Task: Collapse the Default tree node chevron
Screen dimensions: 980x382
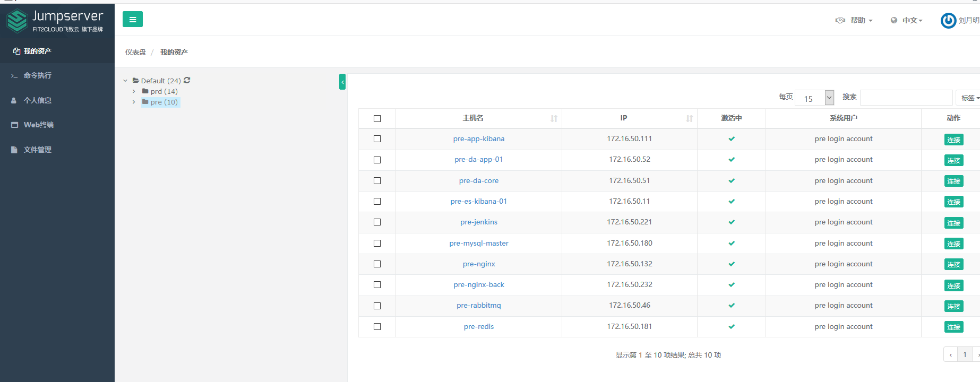Action: (125, 81)
